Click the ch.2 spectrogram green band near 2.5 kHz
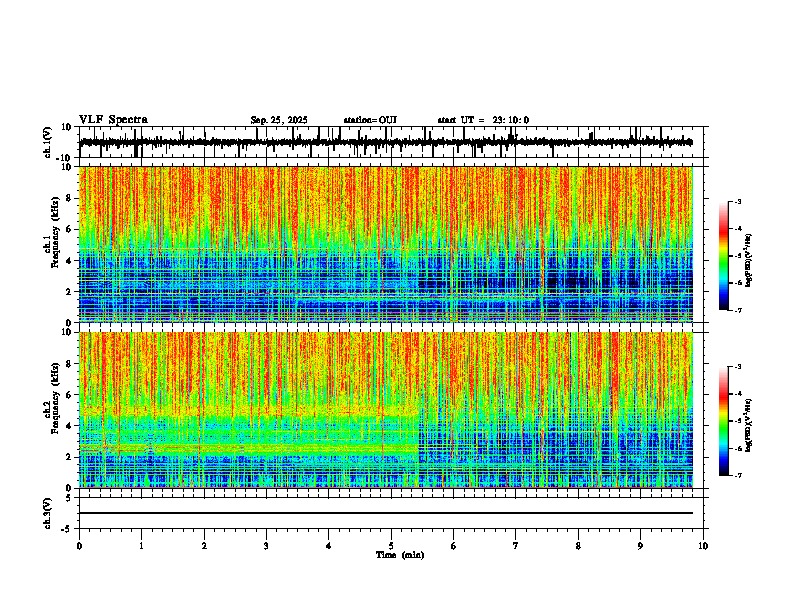This screenshot has width=792, height=612. coord(249,449)
